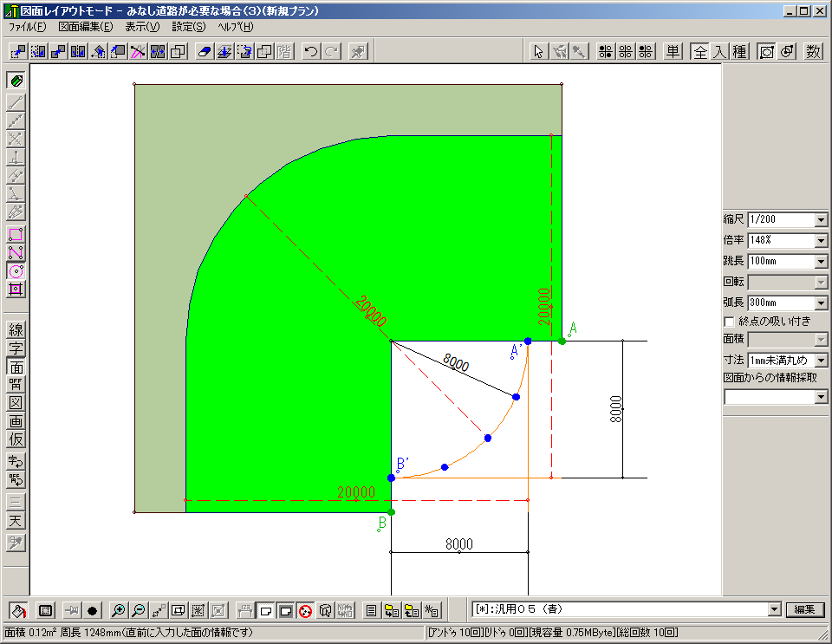Click the yellow folder with down arrow icon
832x644 pixels.
pos(392,611)
